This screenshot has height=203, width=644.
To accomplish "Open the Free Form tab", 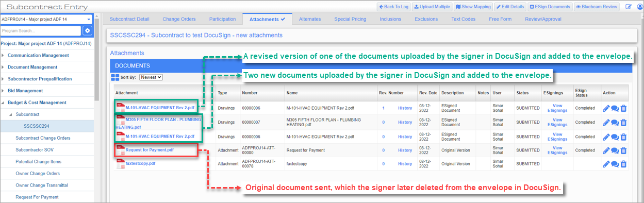I will 500,19.
